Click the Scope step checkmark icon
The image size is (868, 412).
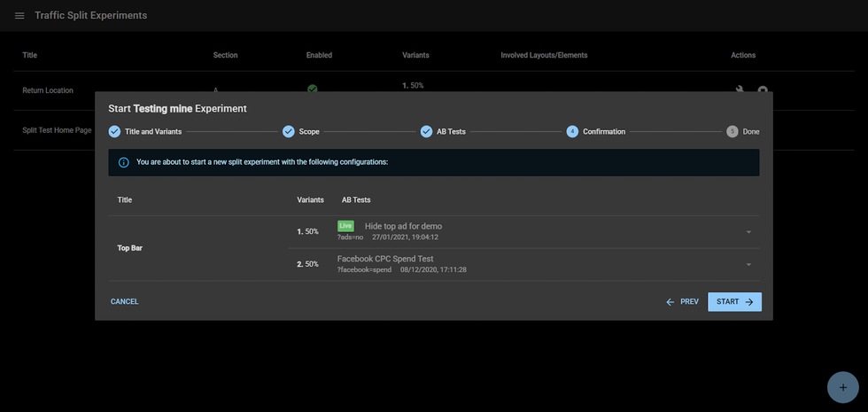pos(289,131)
